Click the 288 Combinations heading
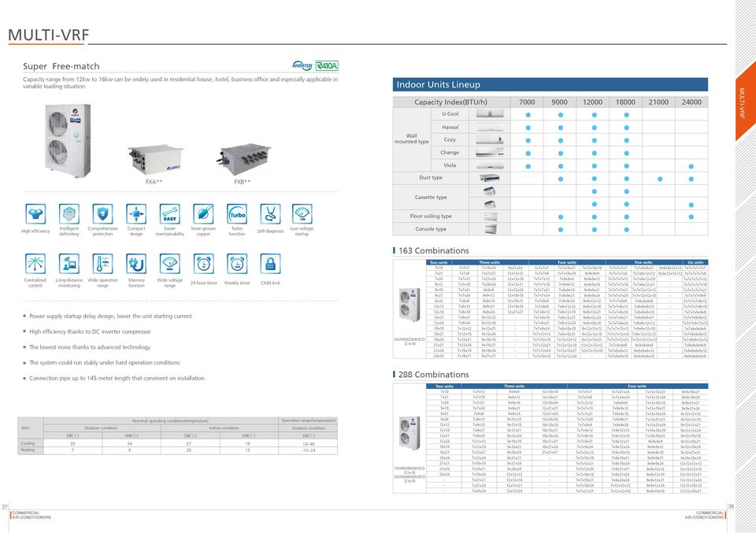The width and height of the screenshot is (756, 533). [x=433, y=375]
